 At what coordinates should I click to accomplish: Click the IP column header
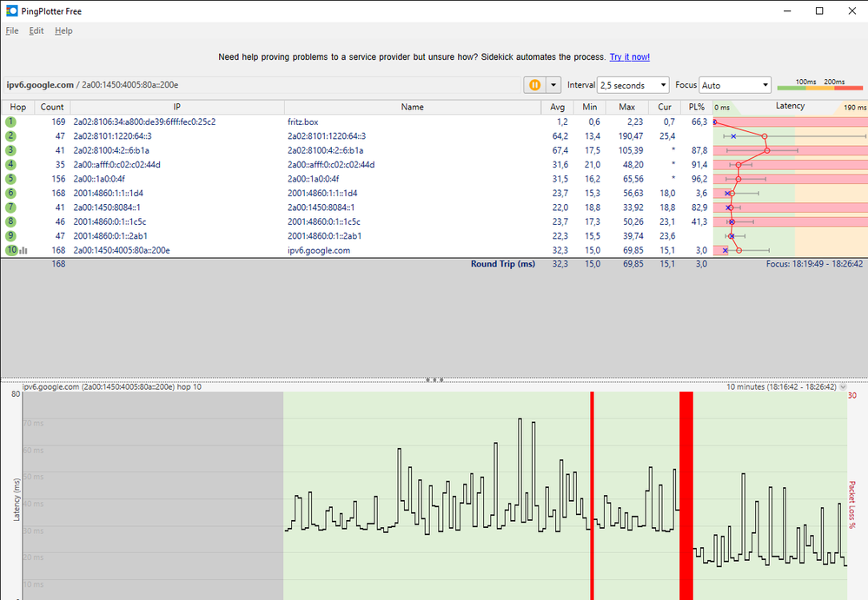(x=177, y=108)
